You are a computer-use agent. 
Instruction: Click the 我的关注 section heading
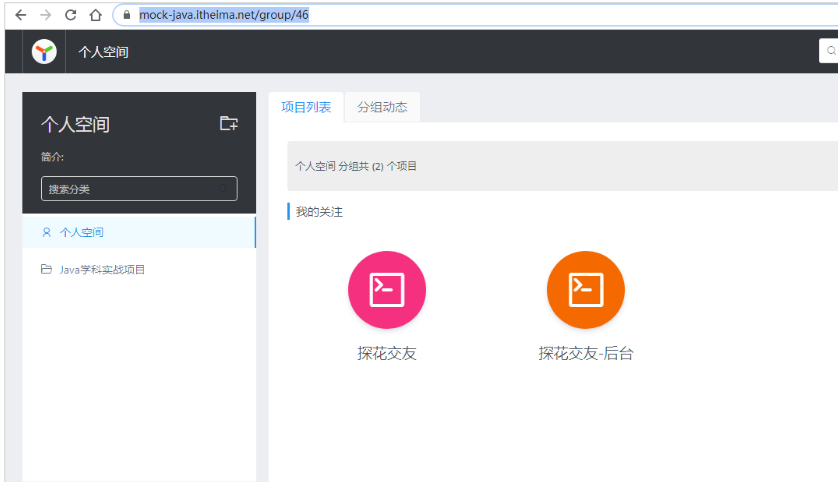click(x=320, y=212)
